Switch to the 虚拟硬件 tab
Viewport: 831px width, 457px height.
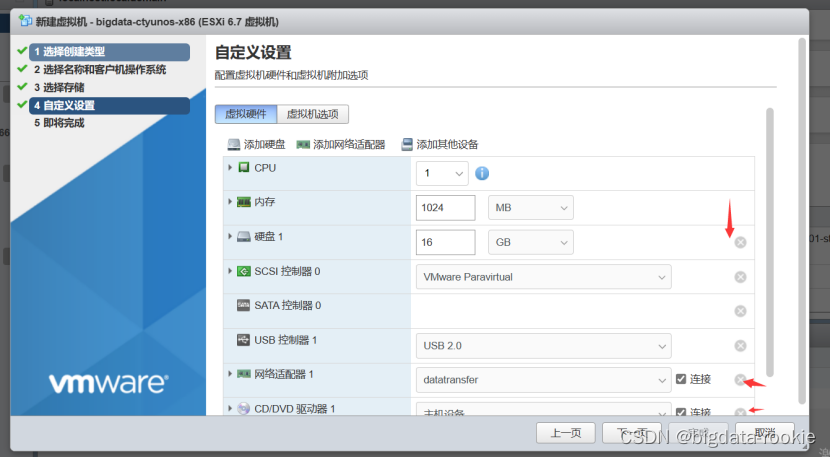pos(246,114)
